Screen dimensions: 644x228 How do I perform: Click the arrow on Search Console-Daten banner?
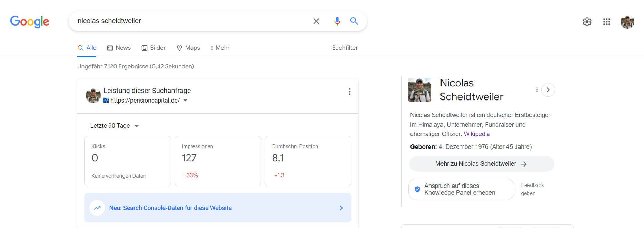[341, 208]
